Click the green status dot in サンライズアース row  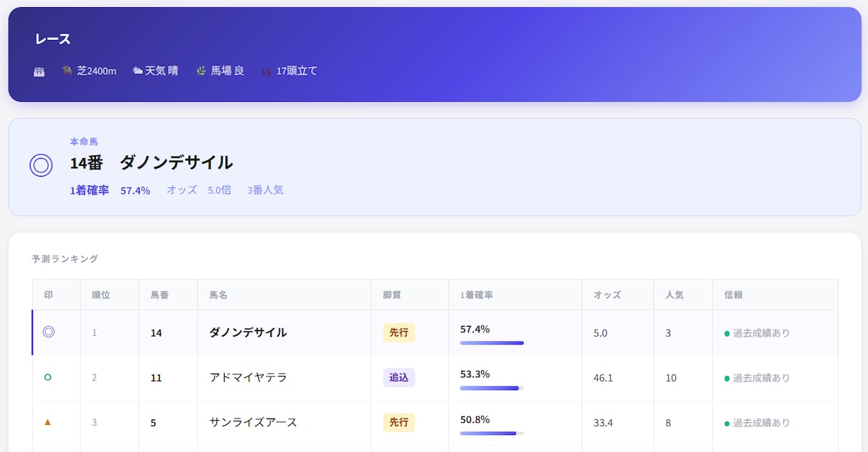726,423
